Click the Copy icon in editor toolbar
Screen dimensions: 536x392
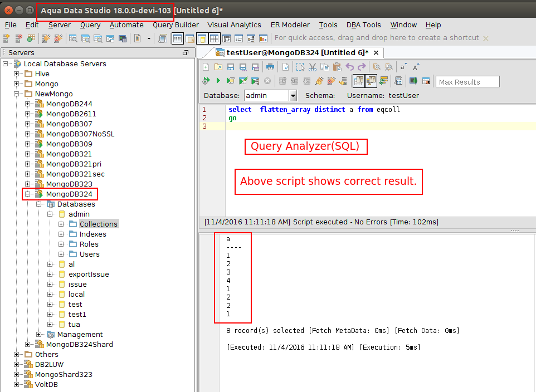pos(325,67)
